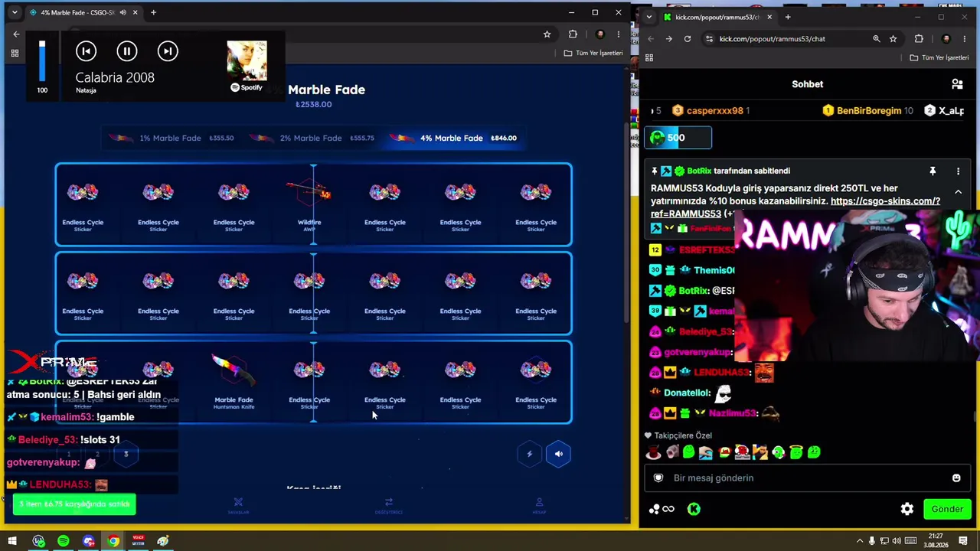Open the Savaşlar section in bottom nav
This screenshot has width=980, height=551.
[238, 506]
